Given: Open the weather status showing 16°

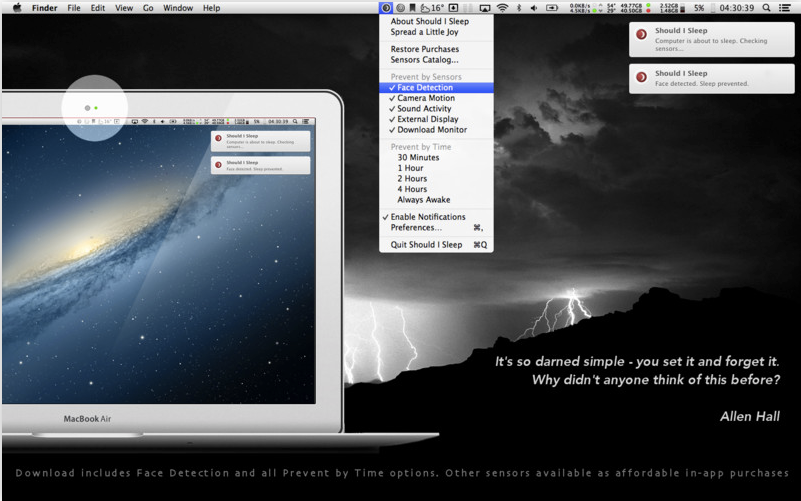Looking at the screenshot, I should click(432, 8).
